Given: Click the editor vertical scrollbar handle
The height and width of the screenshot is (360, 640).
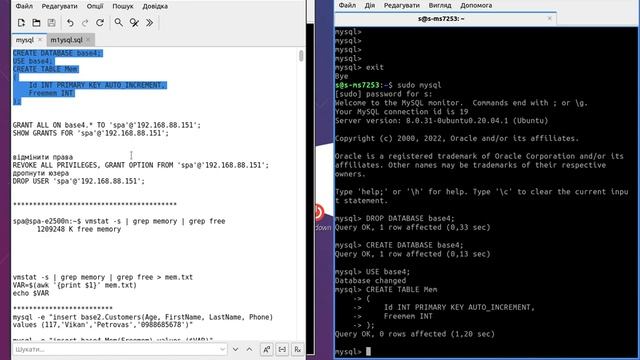Looking at the screenshot, I should (x=301, y=56).
